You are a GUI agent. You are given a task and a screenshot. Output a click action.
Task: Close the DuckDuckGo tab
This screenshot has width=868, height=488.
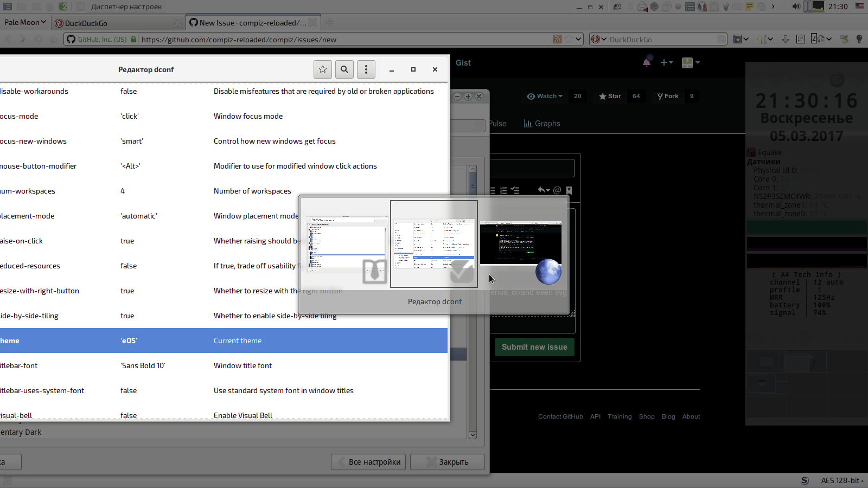pos(177,23)
